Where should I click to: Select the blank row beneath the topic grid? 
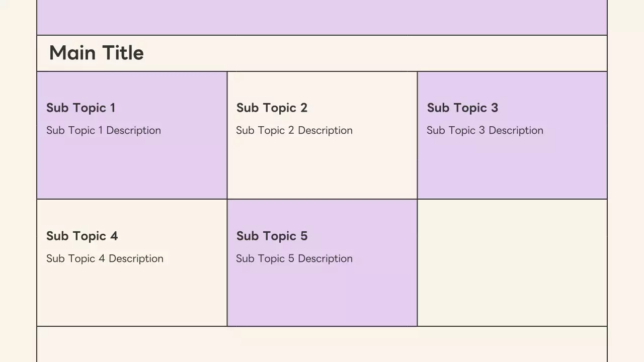(322, 344)
